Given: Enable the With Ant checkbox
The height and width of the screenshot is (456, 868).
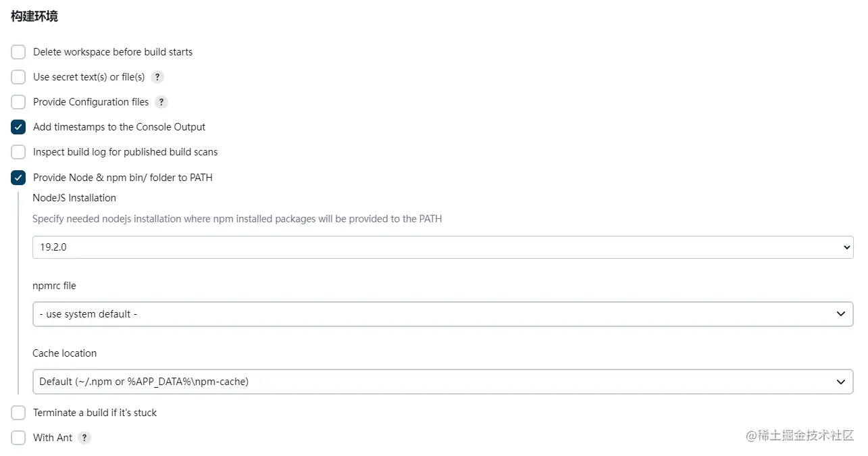Looking at the screenshot, I should click(x=18, y=438).
